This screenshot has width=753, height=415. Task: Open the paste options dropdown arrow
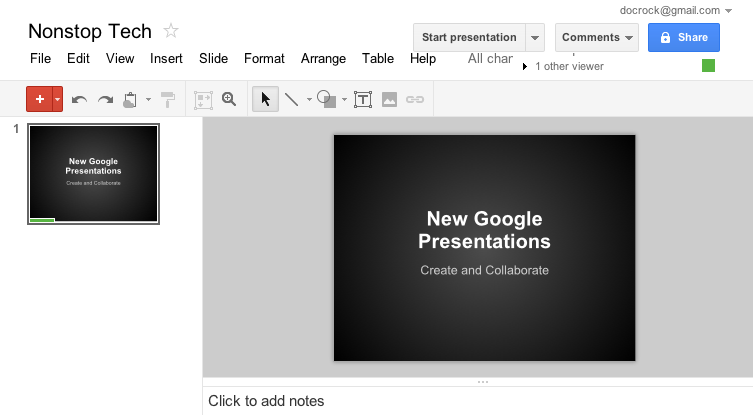pyautogui.click(x=148, y=99)
